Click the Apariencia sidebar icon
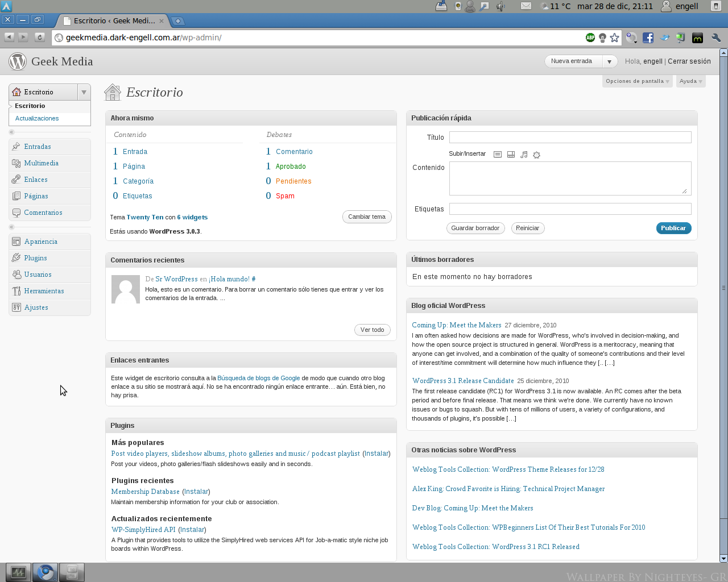Image resolution: width=728 pixels, height=582 pixels. point(16,242)
